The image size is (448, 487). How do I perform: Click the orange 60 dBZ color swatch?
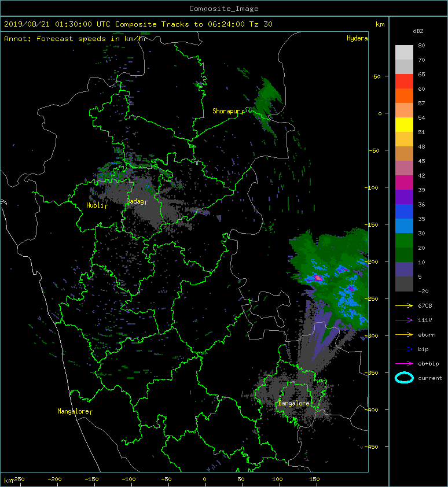click(404, 95)
